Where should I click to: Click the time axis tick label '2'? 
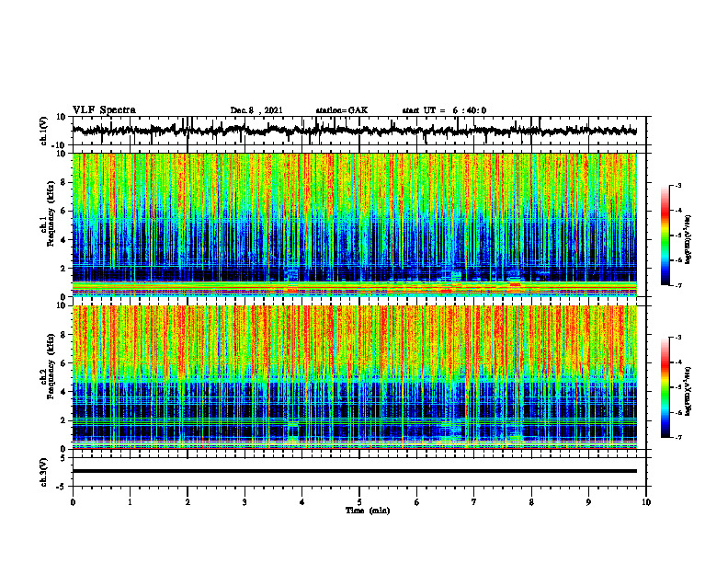pyautogui.click(x=188, y=502)
